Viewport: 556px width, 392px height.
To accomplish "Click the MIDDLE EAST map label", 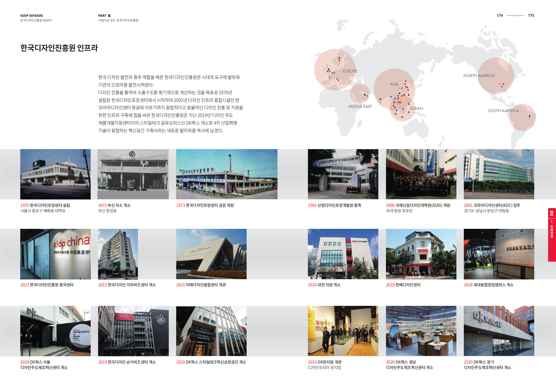I will tap(360, 106).
